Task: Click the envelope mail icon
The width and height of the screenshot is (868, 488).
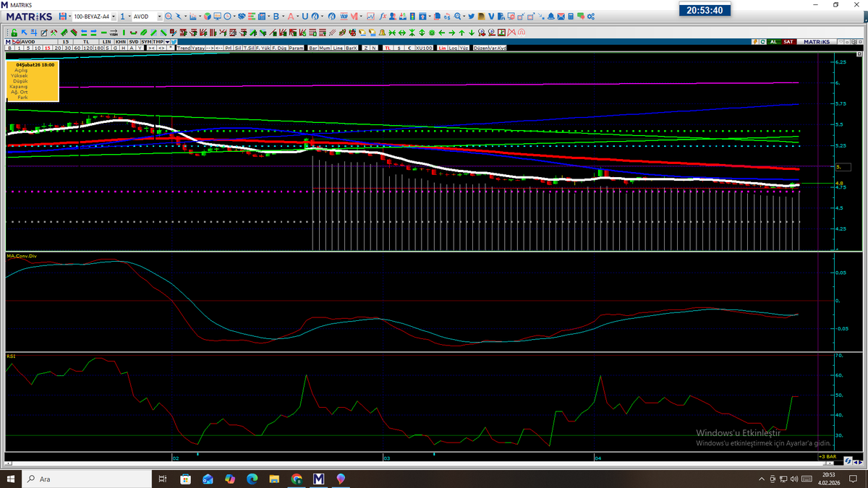Action: coord(561,16)
